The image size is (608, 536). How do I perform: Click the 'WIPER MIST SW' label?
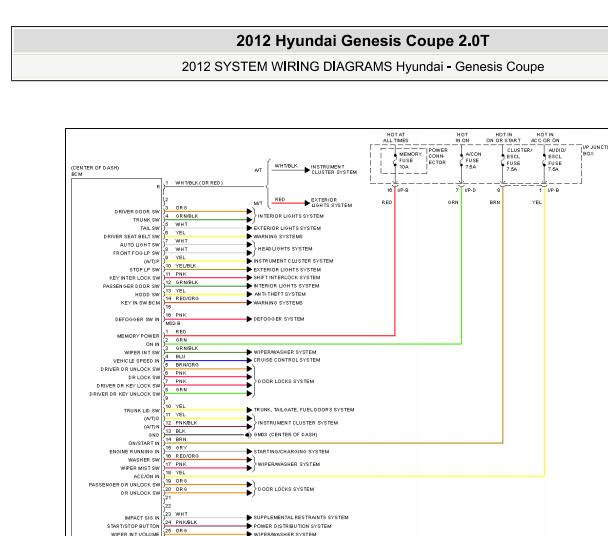[x=140, y=468]
